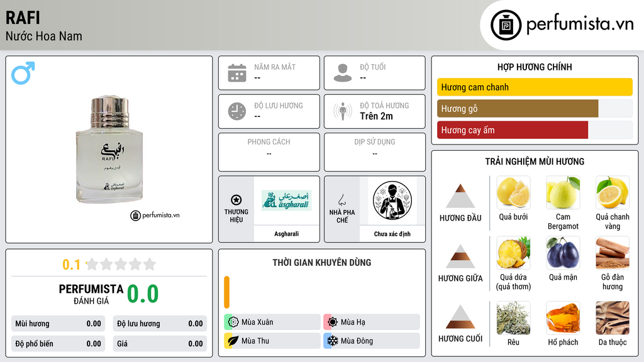Click the star badge Thương hiệu icon
Image resolution: width=644 pixels, height=362 pixels.
click(236, 200)
